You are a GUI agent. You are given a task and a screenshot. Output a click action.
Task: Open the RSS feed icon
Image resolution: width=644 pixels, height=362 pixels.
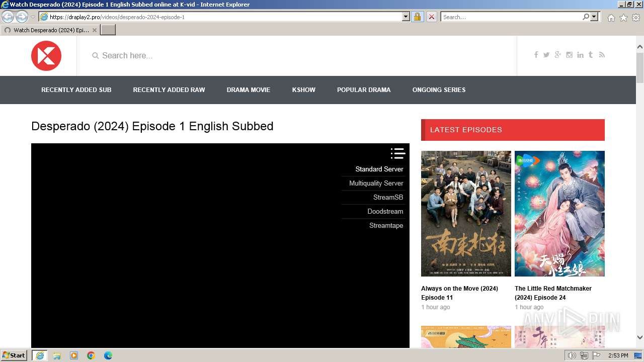click(602, 55)
